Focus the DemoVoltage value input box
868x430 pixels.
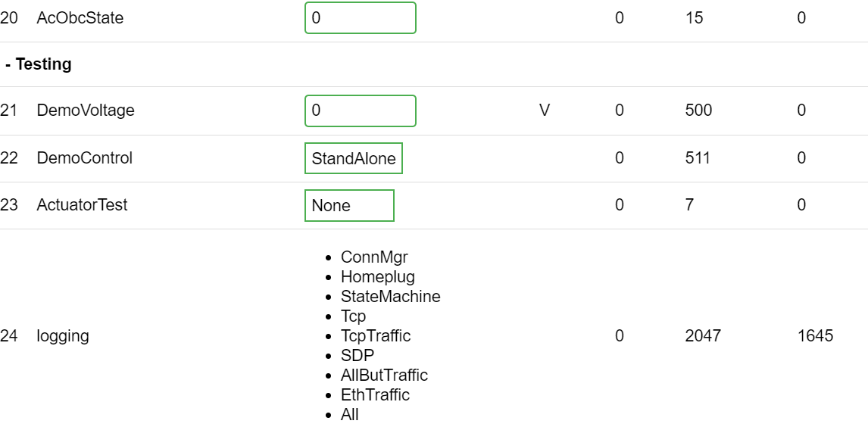tap(360, 111)
